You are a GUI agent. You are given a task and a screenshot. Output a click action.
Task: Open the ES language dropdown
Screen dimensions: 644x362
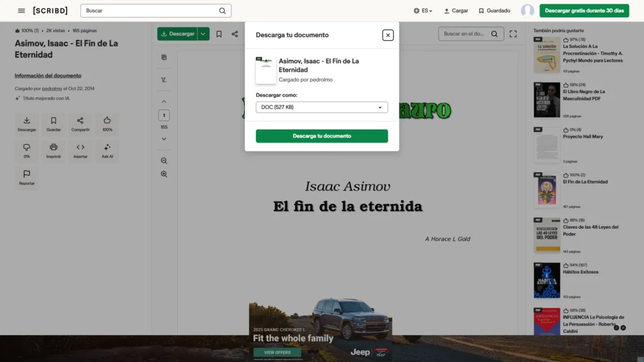pos(423,11)
